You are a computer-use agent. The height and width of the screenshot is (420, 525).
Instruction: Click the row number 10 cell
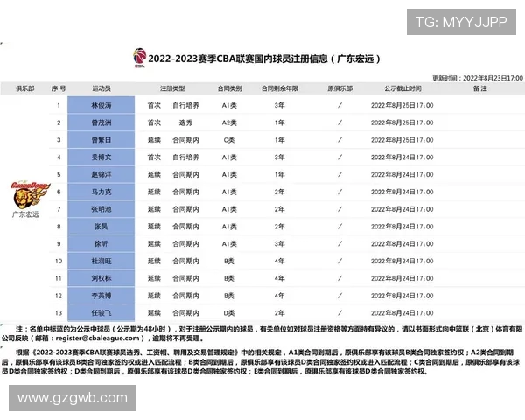point(59,262)
